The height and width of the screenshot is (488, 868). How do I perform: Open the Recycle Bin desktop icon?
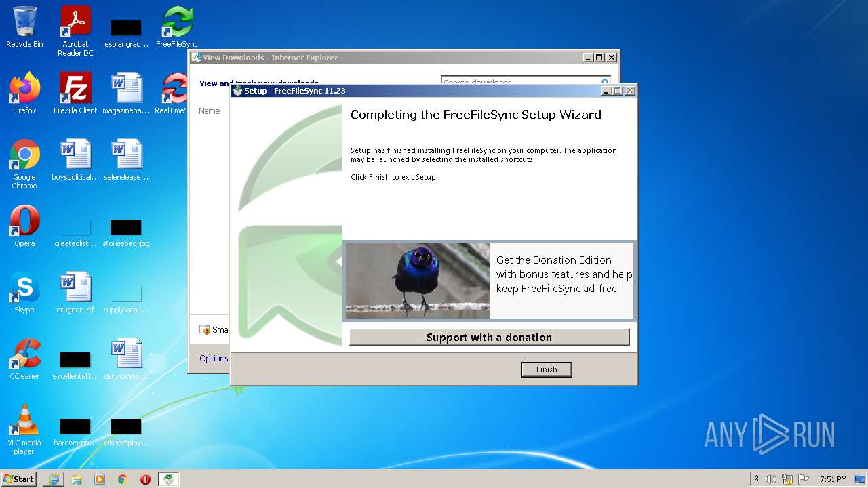(24, 27)
